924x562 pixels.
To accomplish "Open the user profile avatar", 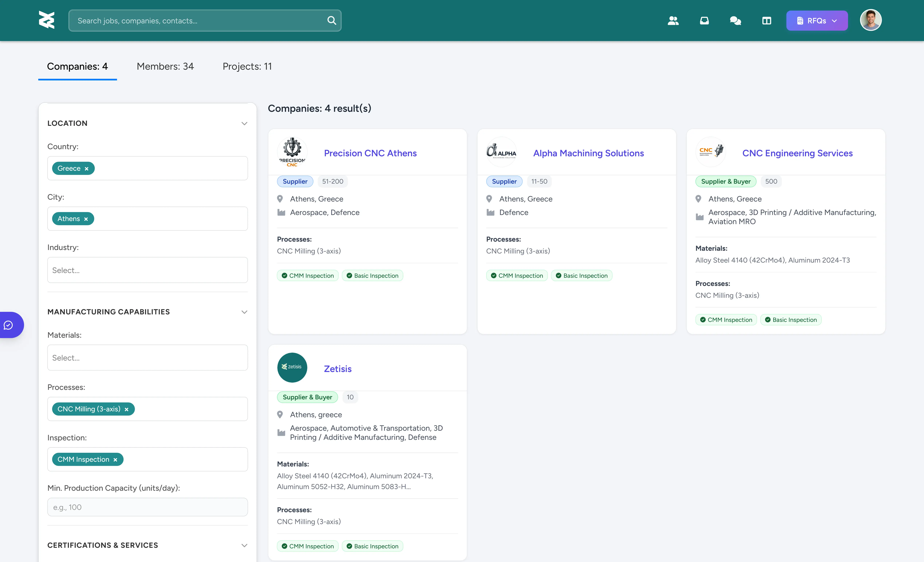I will (870, 20).
